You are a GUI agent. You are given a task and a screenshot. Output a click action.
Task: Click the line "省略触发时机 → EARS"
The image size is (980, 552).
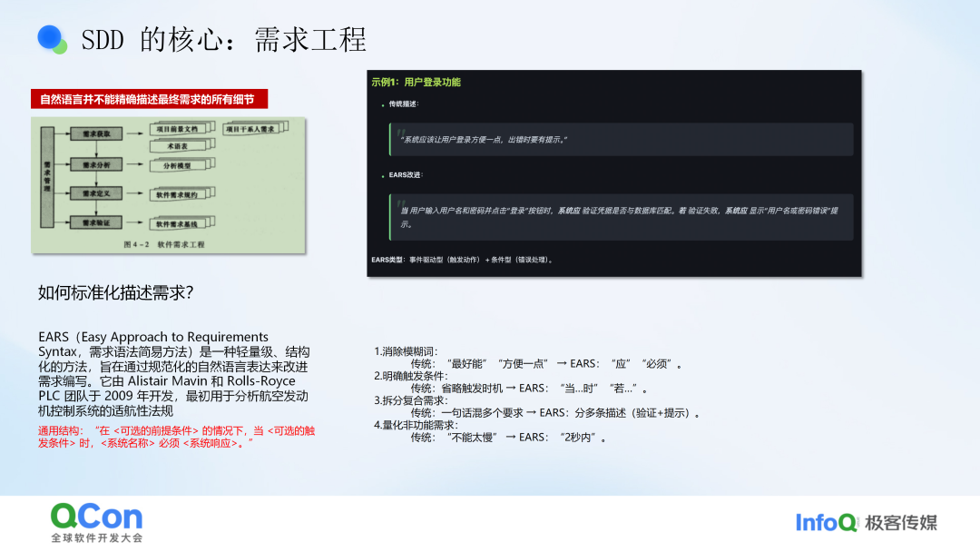coord(529,389)
